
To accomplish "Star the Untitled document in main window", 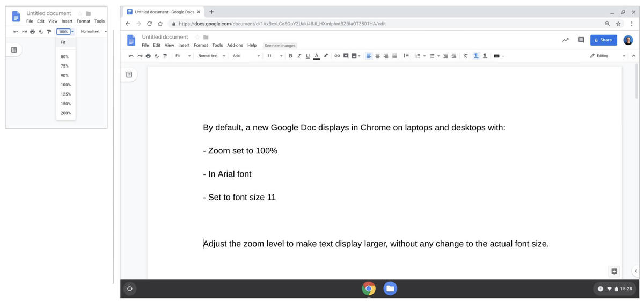I will pos(197,37).
